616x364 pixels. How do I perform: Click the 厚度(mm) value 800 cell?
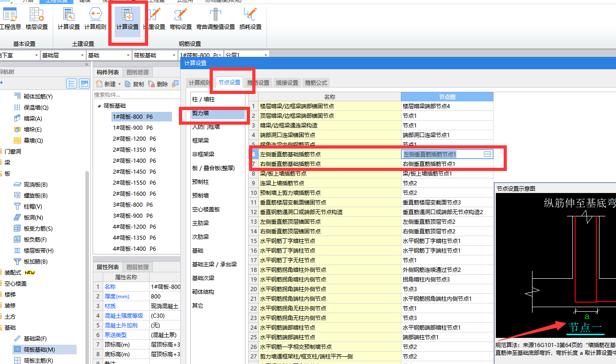tap(165, 296)
